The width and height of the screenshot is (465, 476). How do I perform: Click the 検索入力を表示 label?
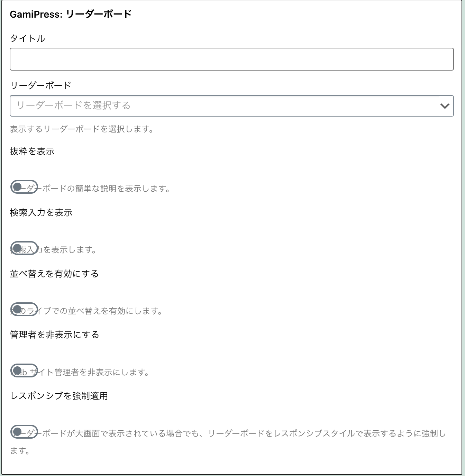point(41,213)
